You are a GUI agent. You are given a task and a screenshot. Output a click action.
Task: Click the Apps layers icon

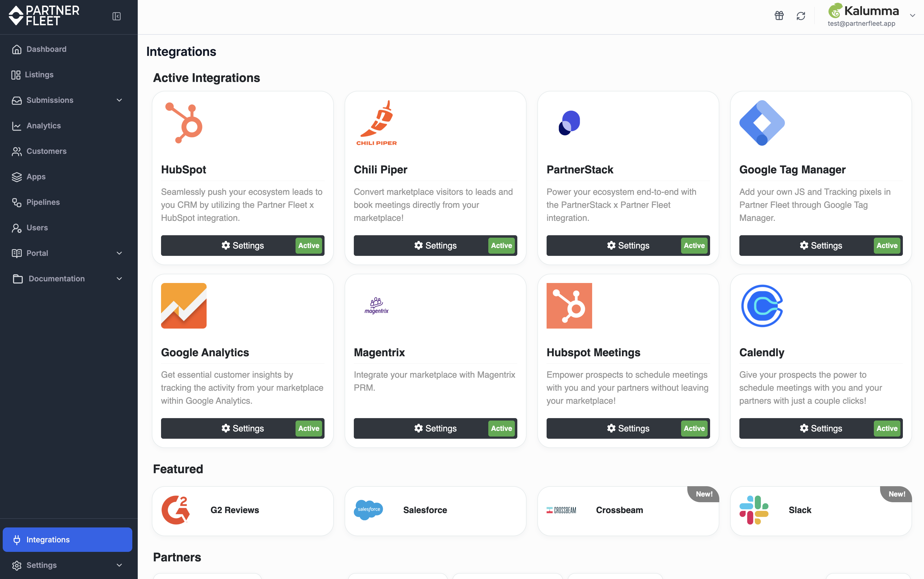coord(17,177)
